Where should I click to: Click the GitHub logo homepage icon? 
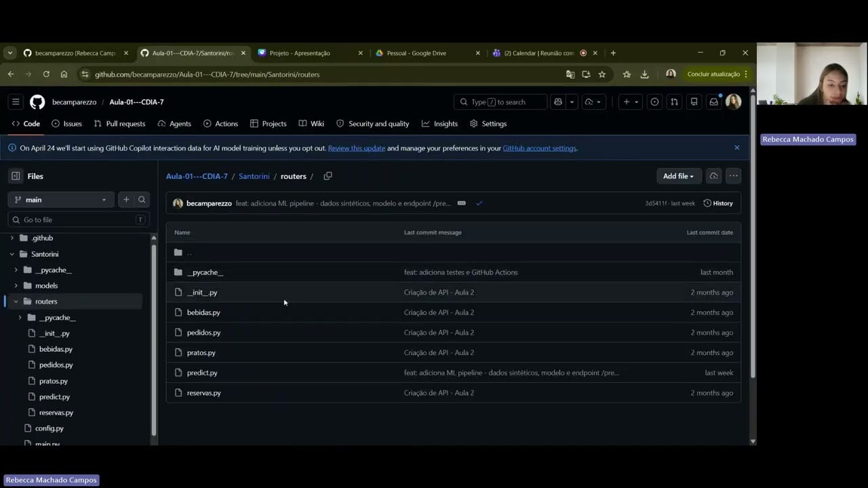pos(37,102)
